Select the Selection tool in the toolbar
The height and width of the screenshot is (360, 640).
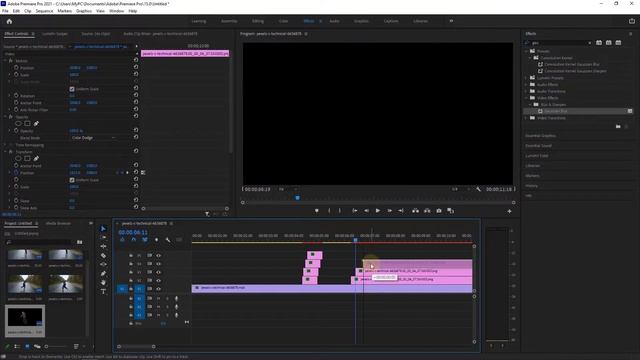103,229
